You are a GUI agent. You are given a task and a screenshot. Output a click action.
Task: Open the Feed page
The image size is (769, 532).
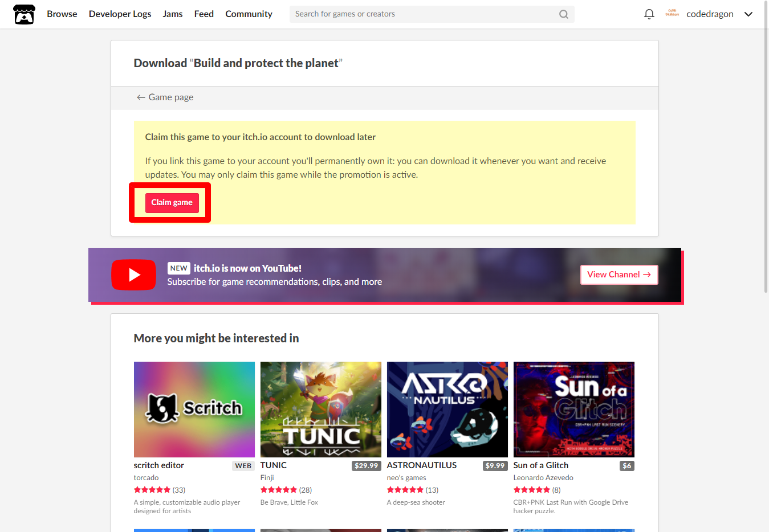pyautogui.click(x=204, y=14)
